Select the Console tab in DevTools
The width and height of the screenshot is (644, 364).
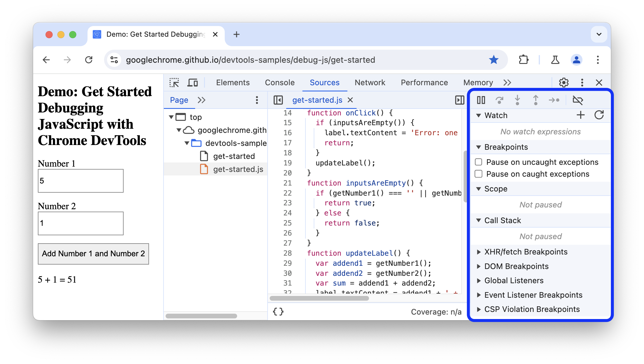coord(279,82)
